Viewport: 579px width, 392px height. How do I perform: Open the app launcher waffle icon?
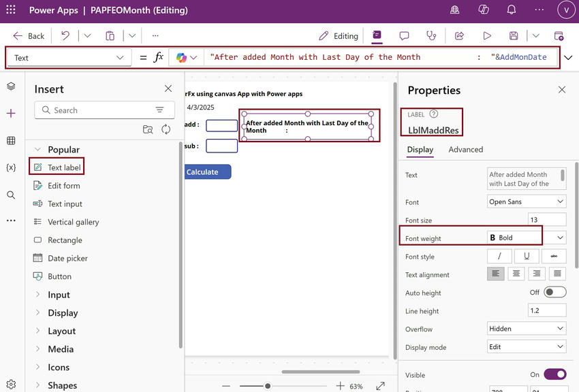click(11, 10)
